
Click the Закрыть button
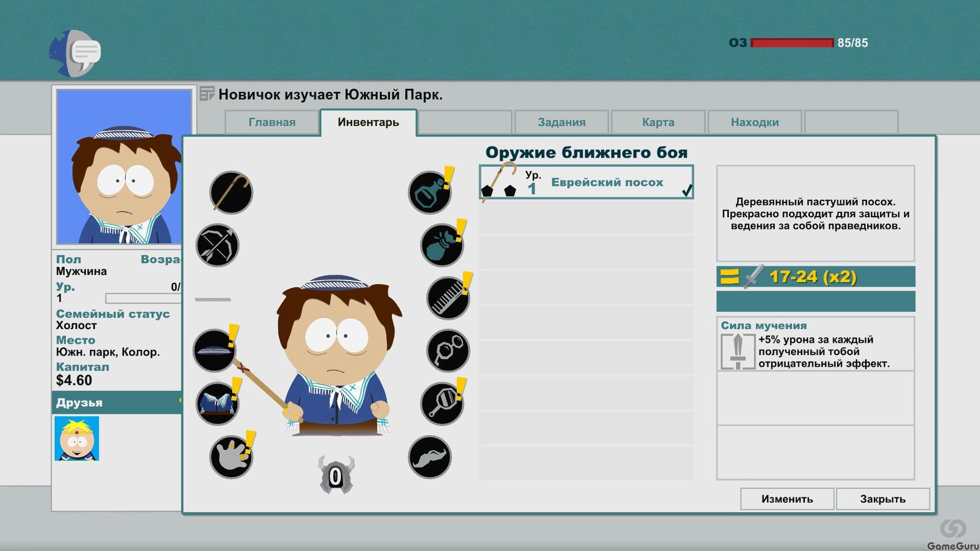click(x=883, y=499)
